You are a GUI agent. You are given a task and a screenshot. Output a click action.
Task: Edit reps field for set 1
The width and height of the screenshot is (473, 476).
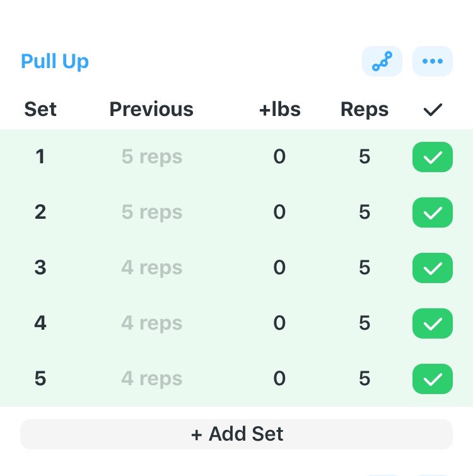click(x=365, y=157)
